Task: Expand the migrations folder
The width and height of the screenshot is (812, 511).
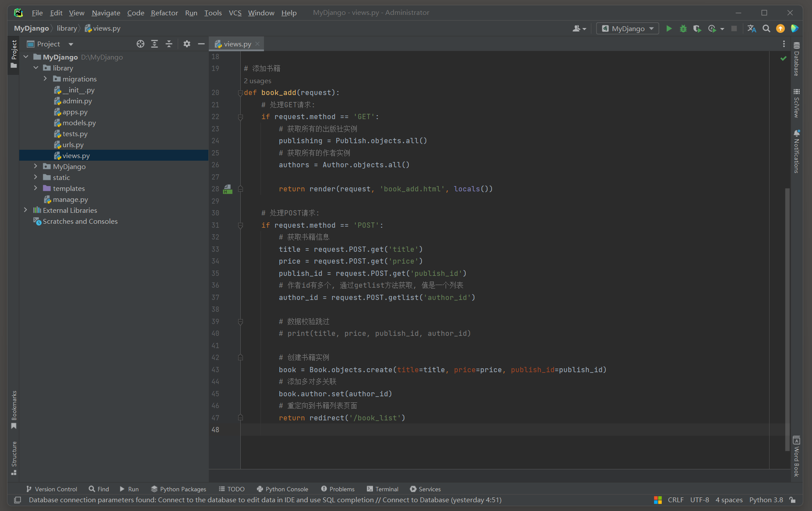Action: tap(45, 79)
